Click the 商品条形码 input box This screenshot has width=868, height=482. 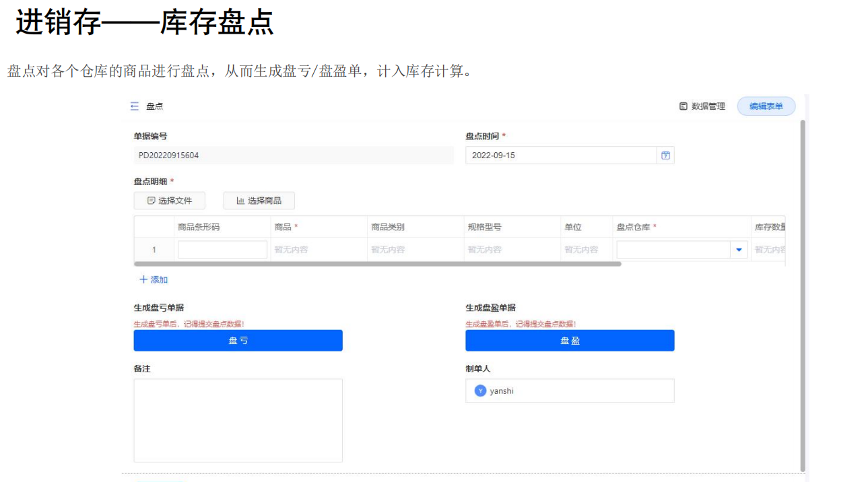coord(222,250)
